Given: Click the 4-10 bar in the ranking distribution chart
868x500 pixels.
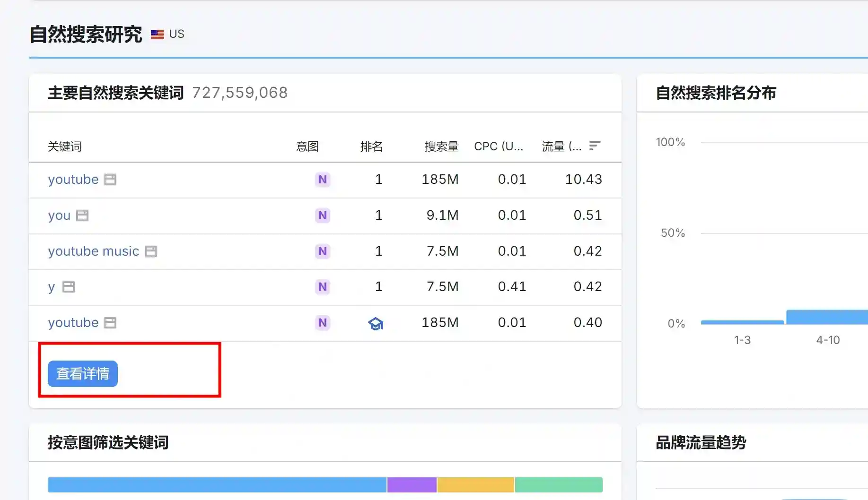Looking at the screenshot, I should [827, 317].
